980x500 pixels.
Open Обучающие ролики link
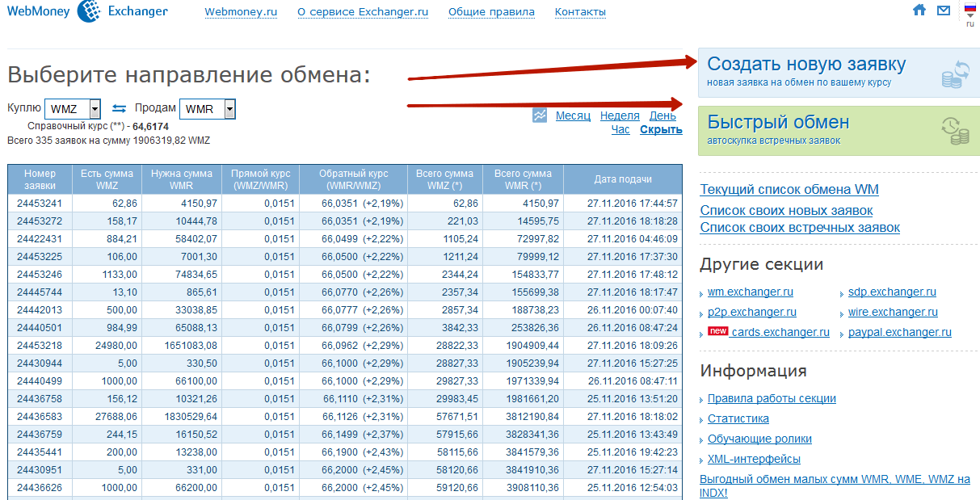pyautogui.click(x=759, y=439)
